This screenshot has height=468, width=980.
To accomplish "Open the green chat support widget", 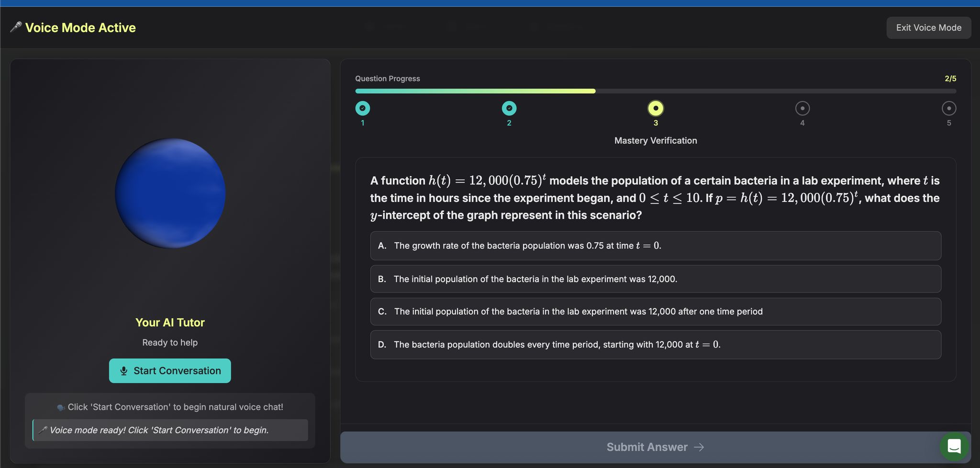I will point(954,446).
